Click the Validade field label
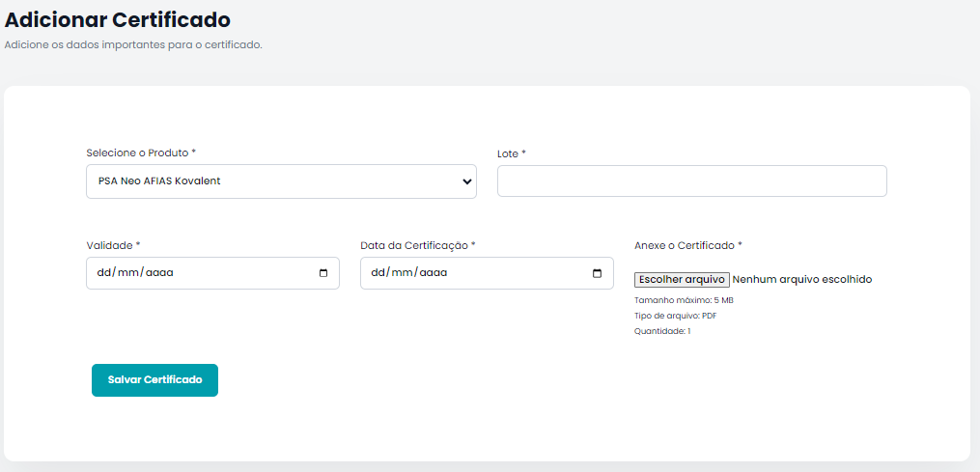This screenshot has width=980, height=472. point(113,245)
